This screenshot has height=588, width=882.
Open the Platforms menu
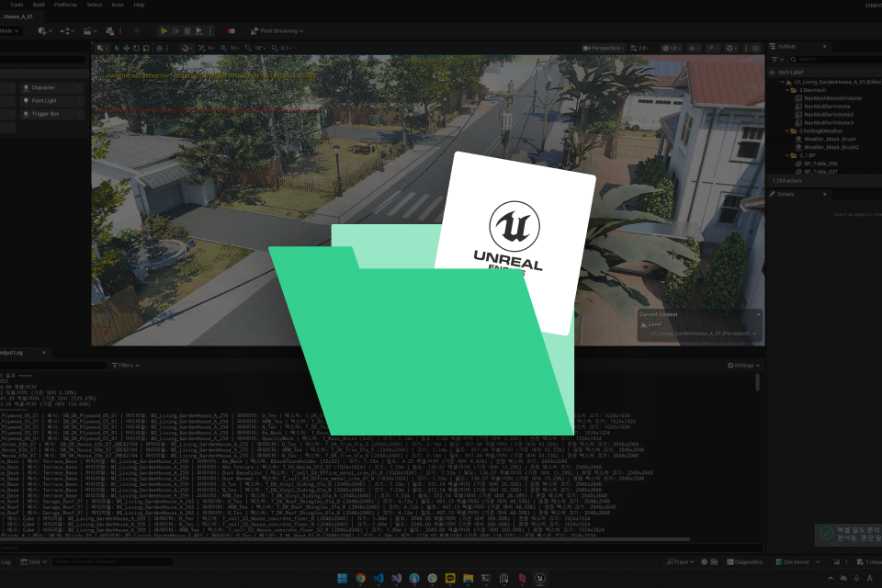click(65, 5)
